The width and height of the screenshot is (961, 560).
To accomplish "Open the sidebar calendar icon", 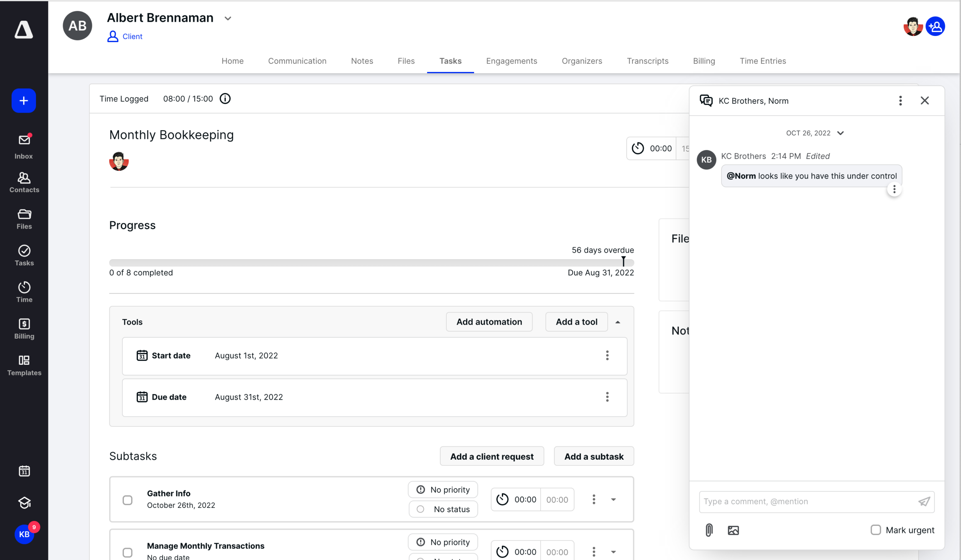I will pos(24,471).
